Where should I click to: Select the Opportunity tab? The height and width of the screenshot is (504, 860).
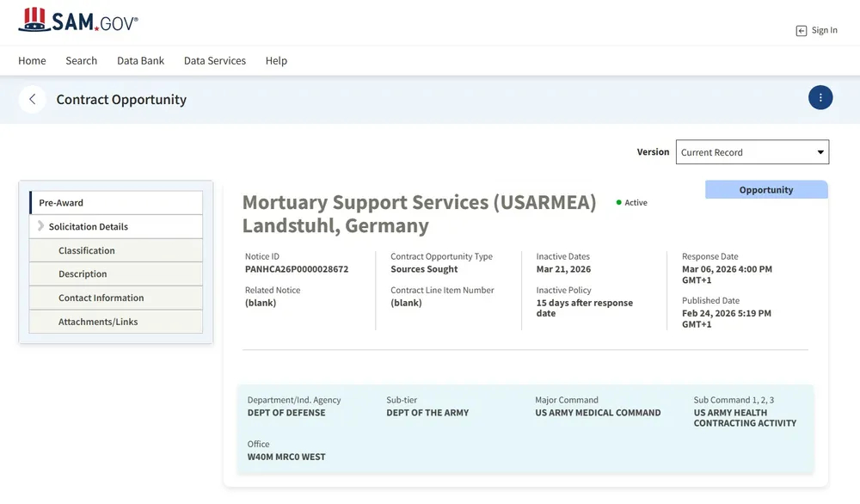[765, 190]
